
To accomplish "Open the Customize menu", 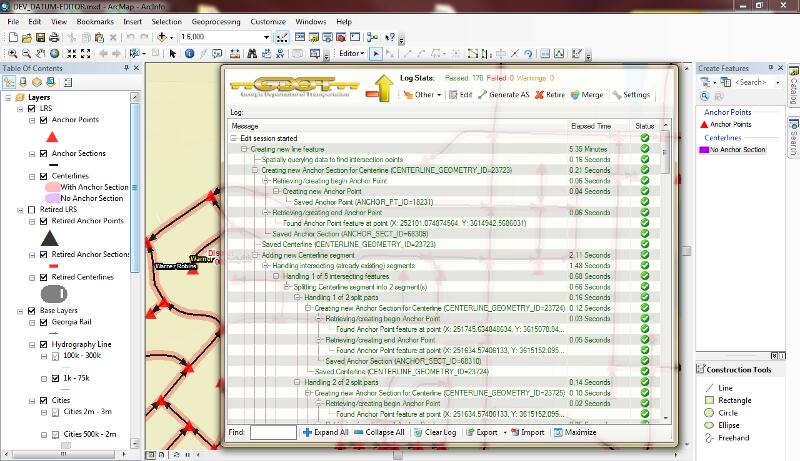I will [268, 22].
